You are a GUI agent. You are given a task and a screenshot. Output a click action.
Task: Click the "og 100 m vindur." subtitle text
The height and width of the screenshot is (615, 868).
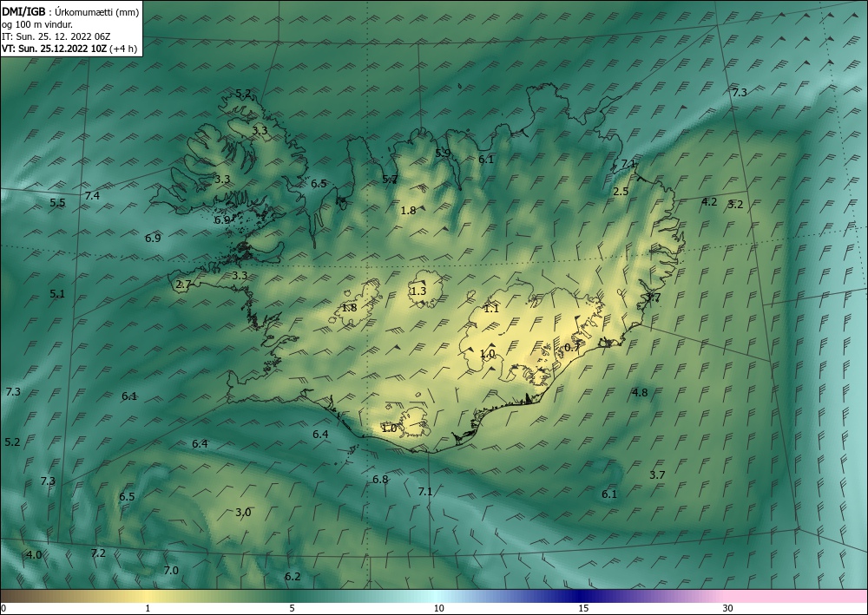click(37, 24)
